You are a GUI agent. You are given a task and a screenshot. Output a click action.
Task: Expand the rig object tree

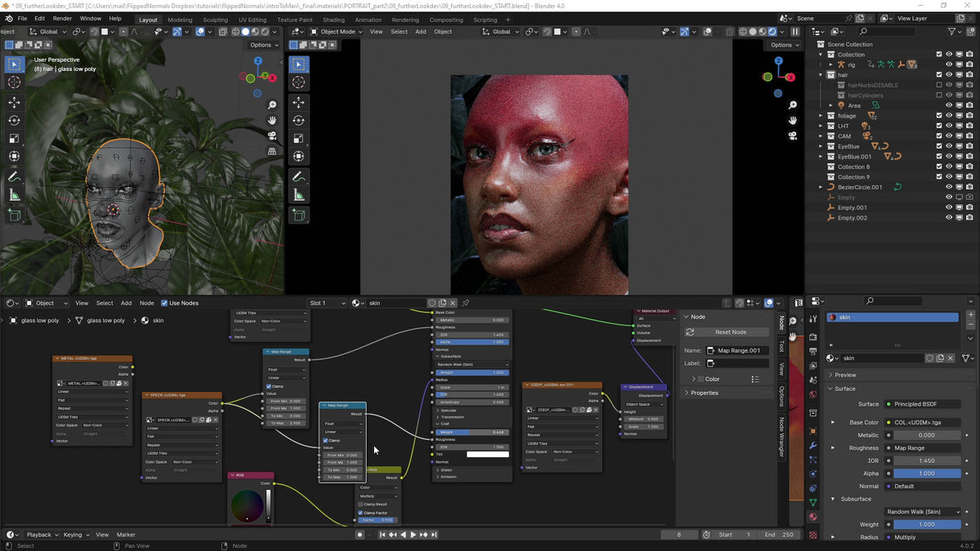pos(831,64)
